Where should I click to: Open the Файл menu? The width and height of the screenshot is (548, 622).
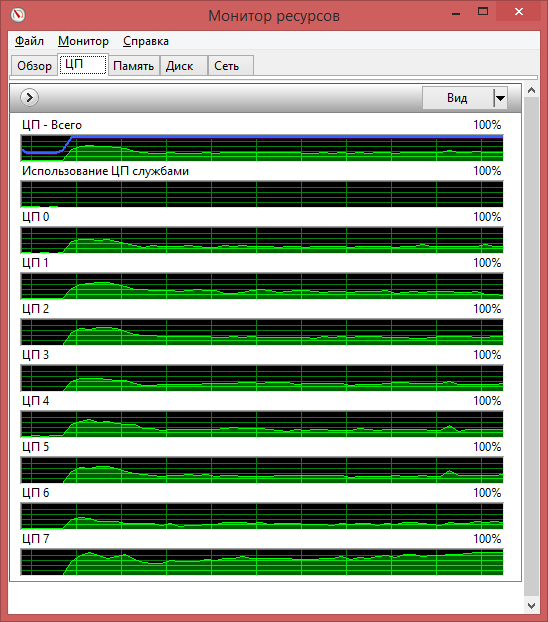[x=29, y=41]
